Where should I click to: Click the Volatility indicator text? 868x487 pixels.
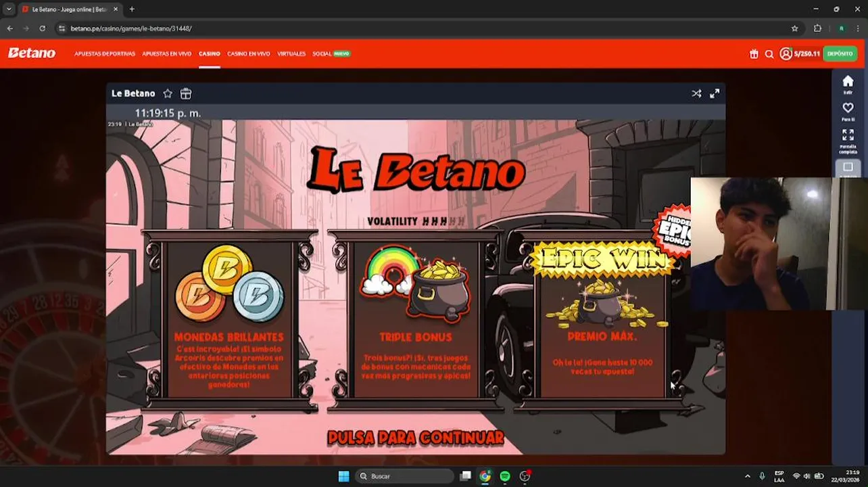point(416,221)
